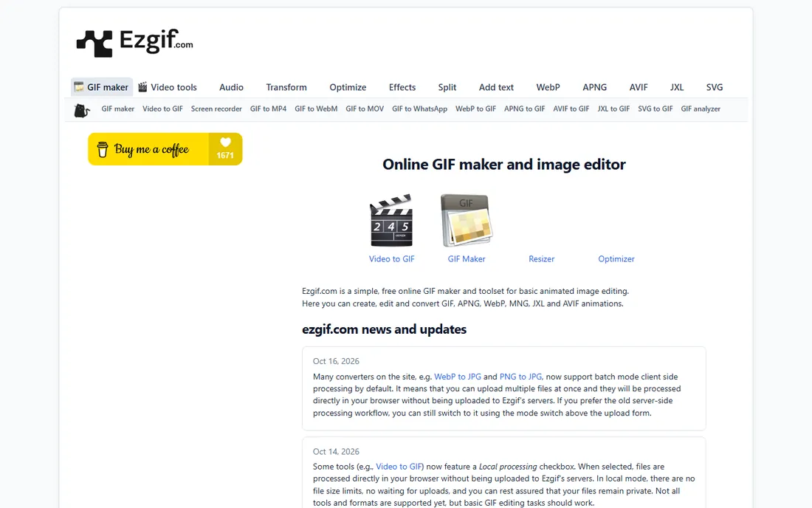Select GIF to MP4 in the submenu
Image resolution: width=812 pixels, height=508 pixels.
tap(268, 109)
